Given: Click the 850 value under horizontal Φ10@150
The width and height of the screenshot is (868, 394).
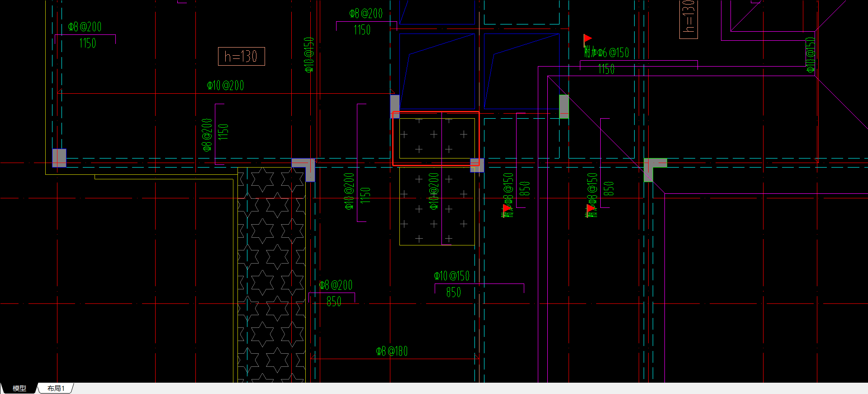Looking at the screenshot, I should (453, 292).
